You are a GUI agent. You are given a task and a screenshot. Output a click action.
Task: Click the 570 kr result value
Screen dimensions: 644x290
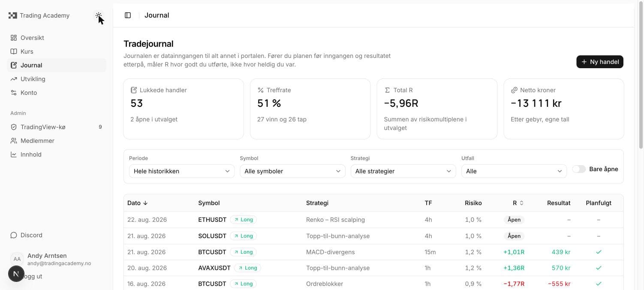pos(561,268)
